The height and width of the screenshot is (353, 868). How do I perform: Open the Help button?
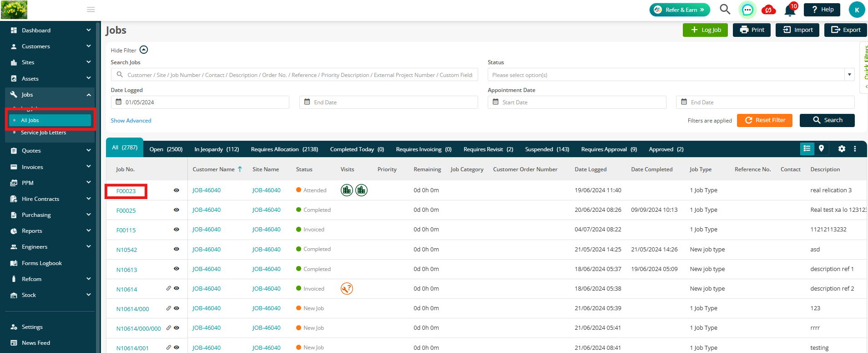pos(822,10)
